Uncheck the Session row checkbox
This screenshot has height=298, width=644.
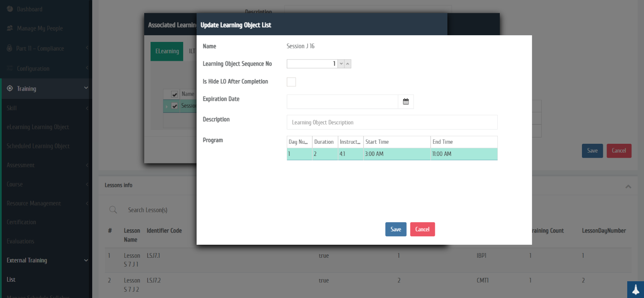175,106
